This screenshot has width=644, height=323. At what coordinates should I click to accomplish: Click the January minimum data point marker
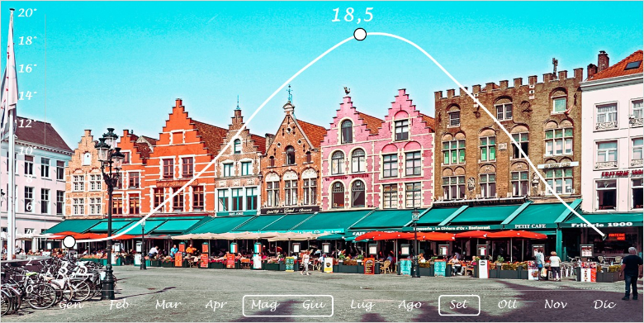click(x=69, y=242)
